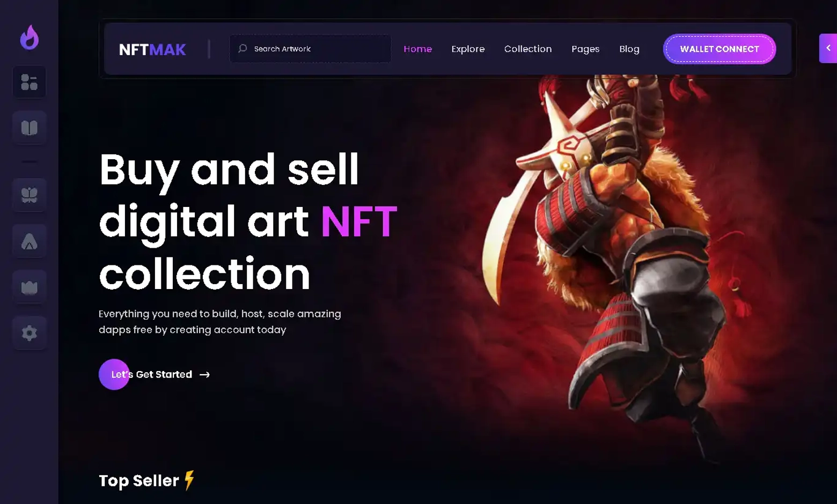This screenshot has height=504, width=837.
Task: Click the NFTMAK logo text
Action: pyautogui.click(x=152, y=49)
